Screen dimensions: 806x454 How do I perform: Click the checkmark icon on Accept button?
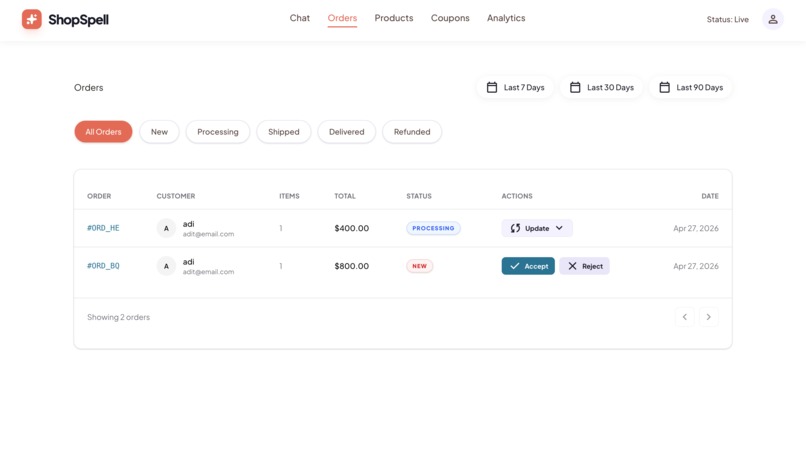515,266
